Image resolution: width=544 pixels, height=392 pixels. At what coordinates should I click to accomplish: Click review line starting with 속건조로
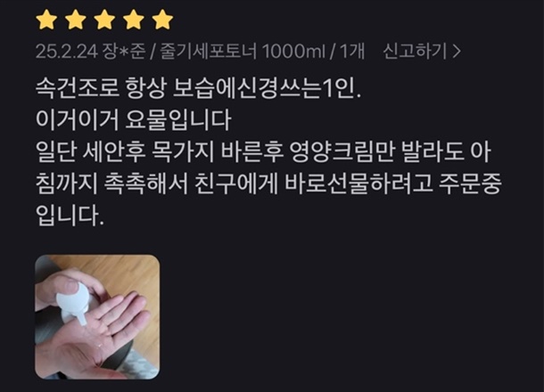pos(199,89)
